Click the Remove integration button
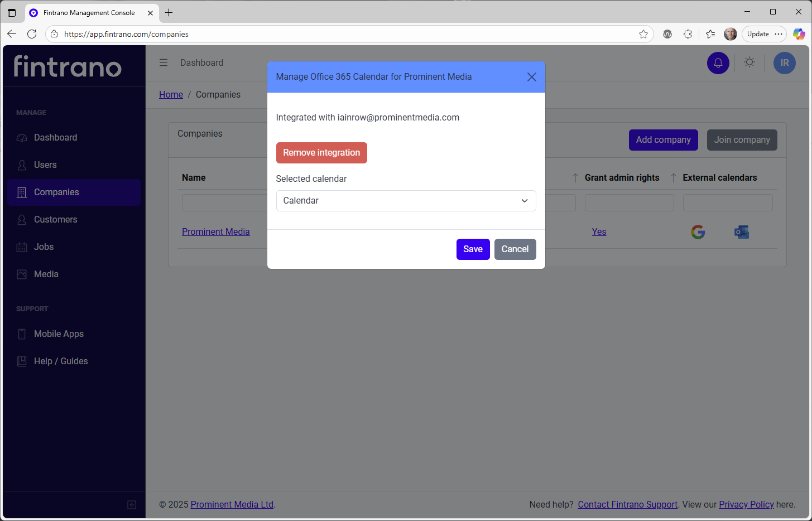Screen dimensions: 812x521 tap(321, 153)
